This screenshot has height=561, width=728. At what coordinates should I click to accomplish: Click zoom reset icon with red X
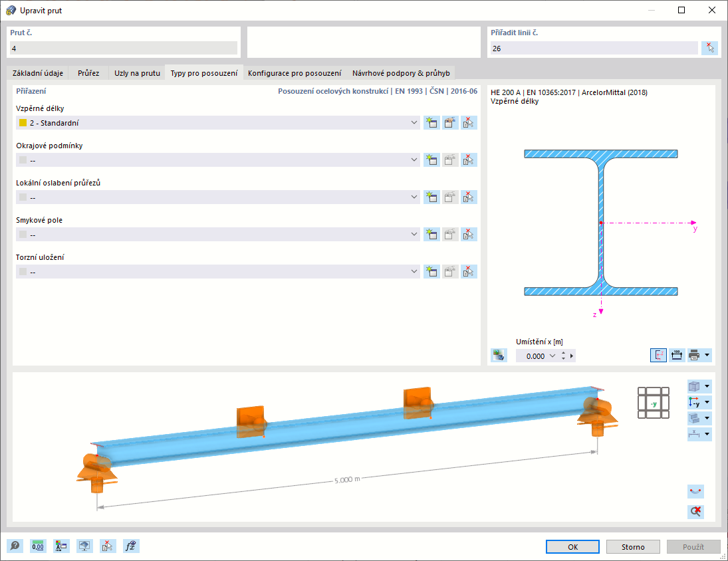tap(695, 511)
